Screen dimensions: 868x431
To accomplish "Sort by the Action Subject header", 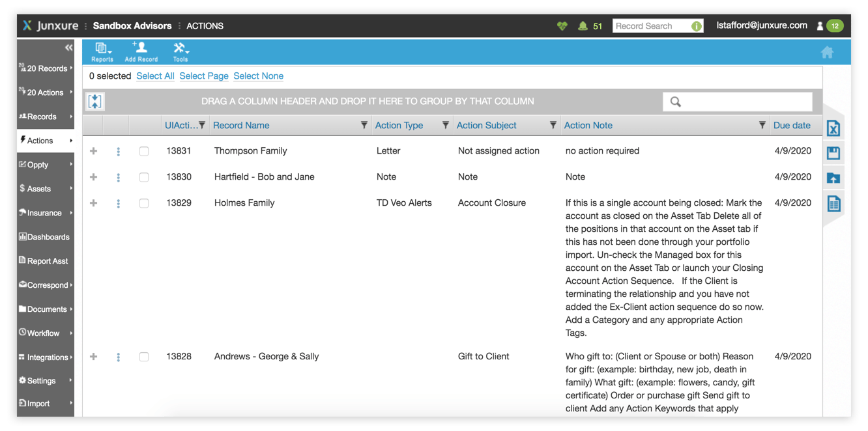I will pyautogui.click(x=486, y=126).
